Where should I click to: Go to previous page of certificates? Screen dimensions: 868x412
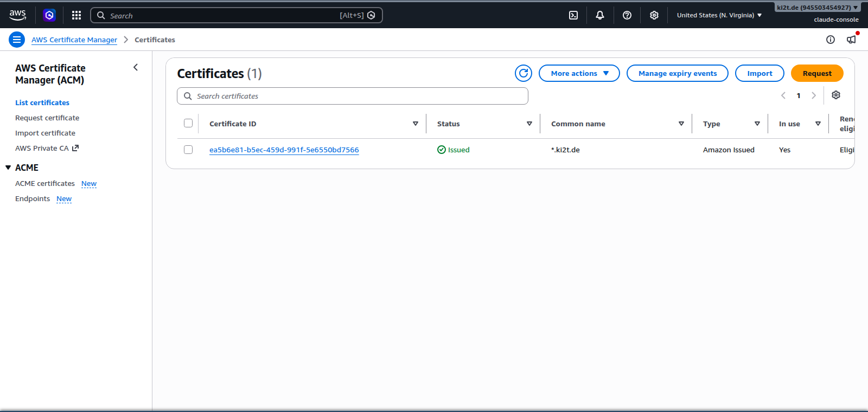pos(783,95)
